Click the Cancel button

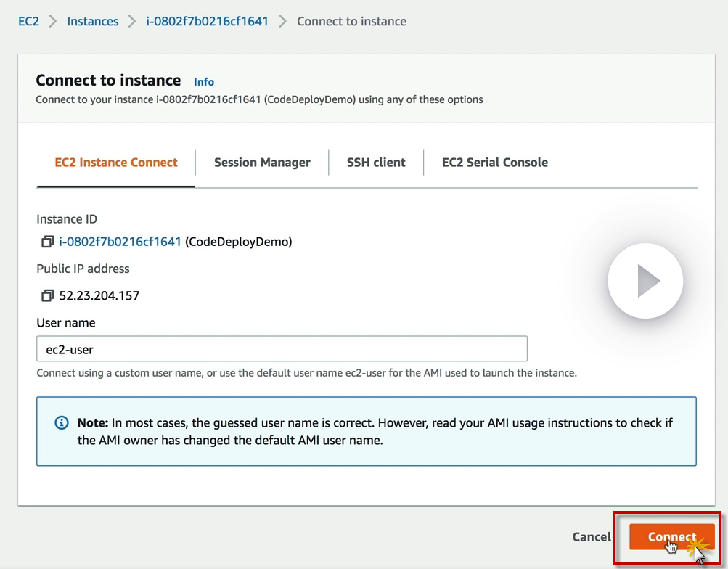tap(592, 536)
